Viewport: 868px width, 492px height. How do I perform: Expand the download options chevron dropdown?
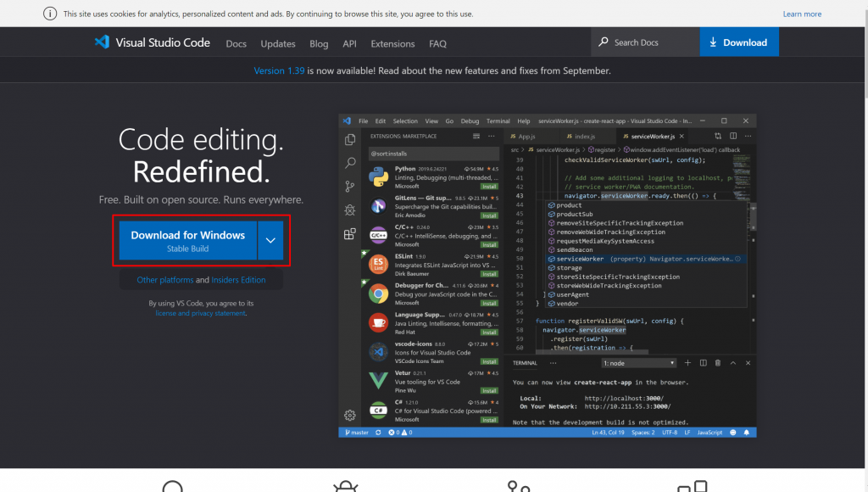[x=270, y=240]
